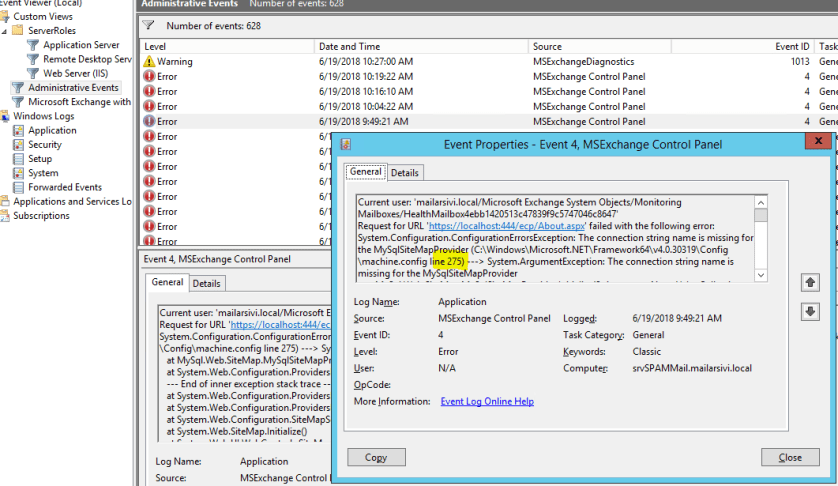The width and height of the screenshot is (838, 486).
Task: Open the Application Server custom view
Action: point(81,45)
